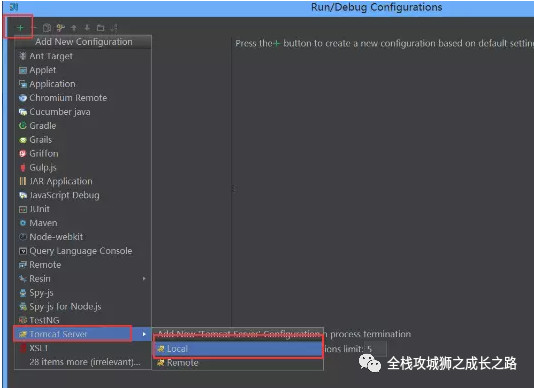The width and height of the screenshot is (534, 388).
Task: Click the minus Remove Configuration icon
Action: click(x=34, y=28)
